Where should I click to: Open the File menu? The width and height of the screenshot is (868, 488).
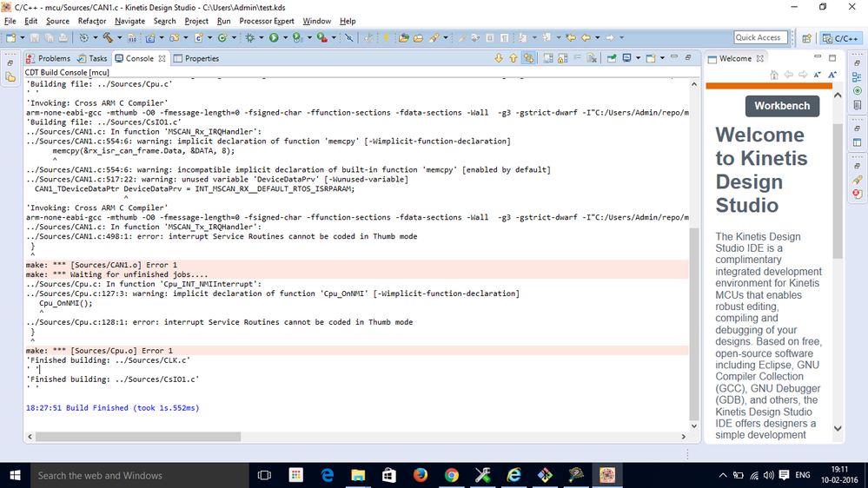point(10,21)
